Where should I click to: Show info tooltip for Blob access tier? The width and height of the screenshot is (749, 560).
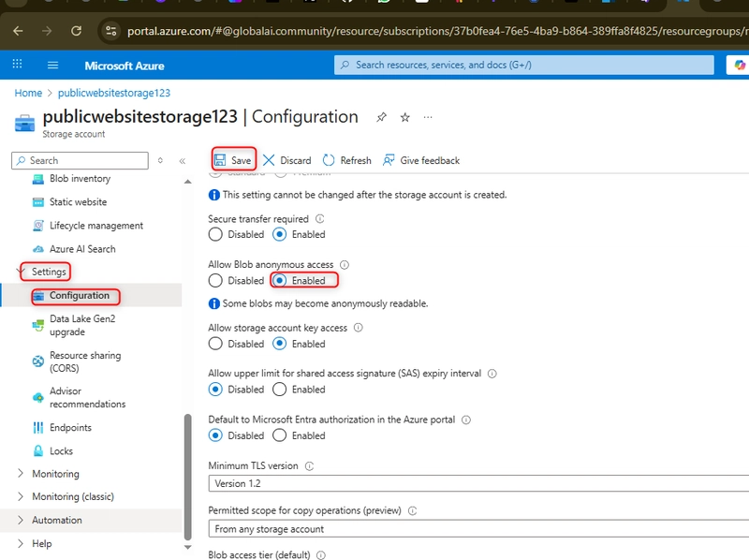pyautogui.click(x=321, y=555)
